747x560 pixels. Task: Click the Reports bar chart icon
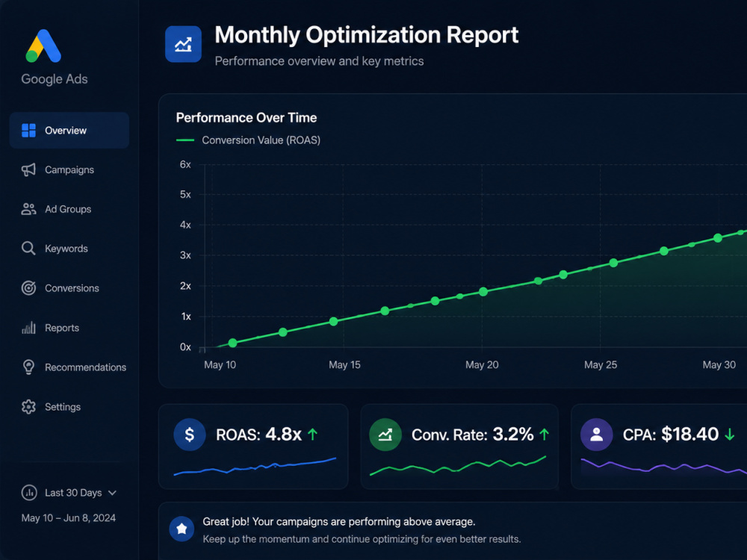(28, 328)
